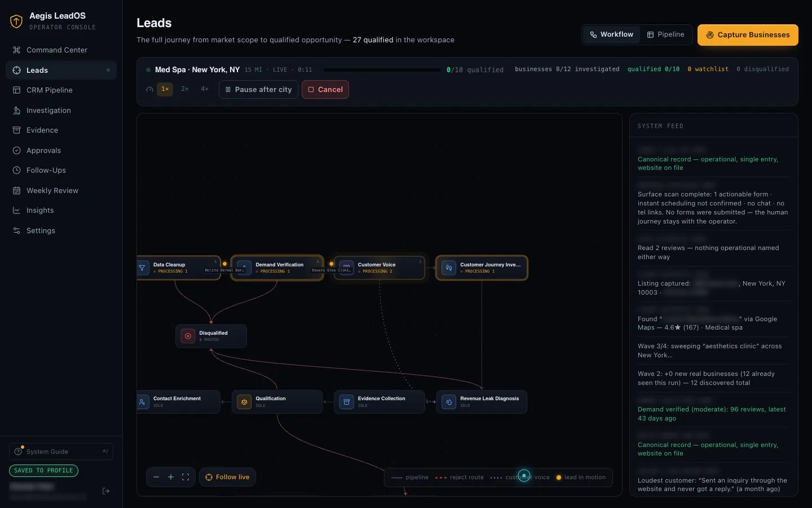Cancel the Med Spa run
Image resolution: width=812 pixels, height=508 pixels.
pyautogui.click(x=325, y=90)
